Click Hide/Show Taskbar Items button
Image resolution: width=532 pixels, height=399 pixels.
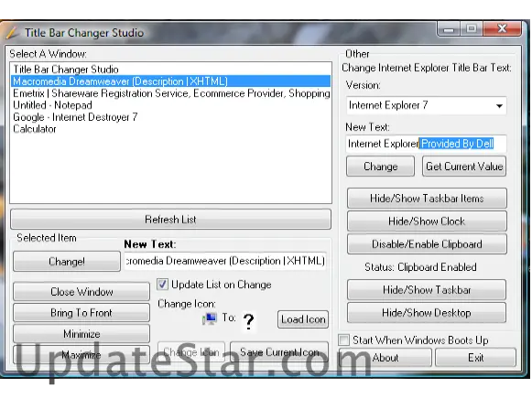click(427, 198)
